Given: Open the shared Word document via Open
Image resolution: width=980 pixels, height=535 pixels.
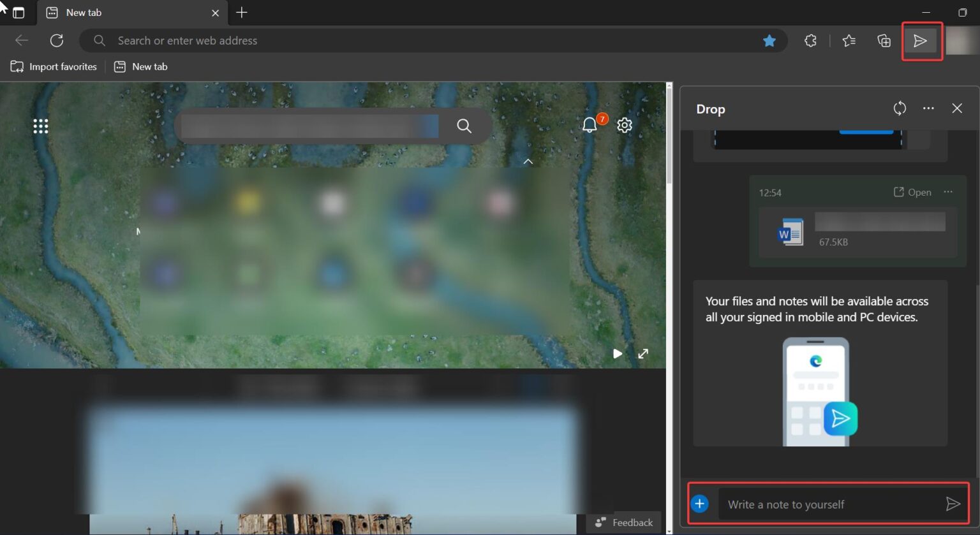Looking at the screenshot, I should click(x=912, y=192).
